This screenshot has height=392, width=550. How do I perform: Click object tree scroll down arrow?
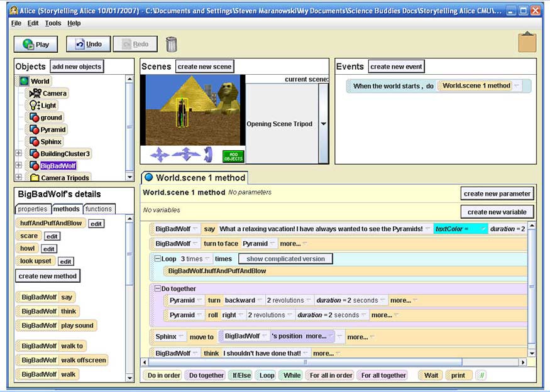click(x=129, y=177)
